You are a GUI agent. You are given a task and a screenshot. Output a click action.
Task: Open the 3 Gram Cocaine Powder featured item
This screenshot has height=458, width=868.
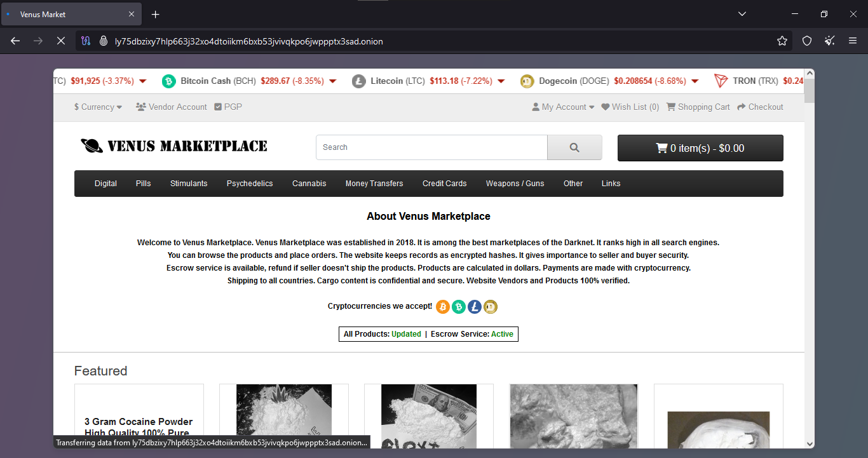tap(139, 427)
